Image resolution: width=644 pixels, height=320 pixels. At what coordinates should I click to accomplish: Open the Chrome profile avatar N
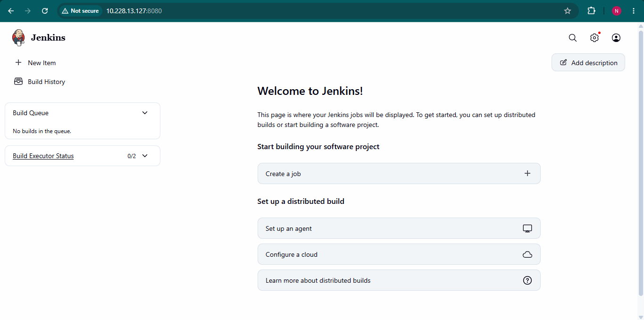(617, 11)
